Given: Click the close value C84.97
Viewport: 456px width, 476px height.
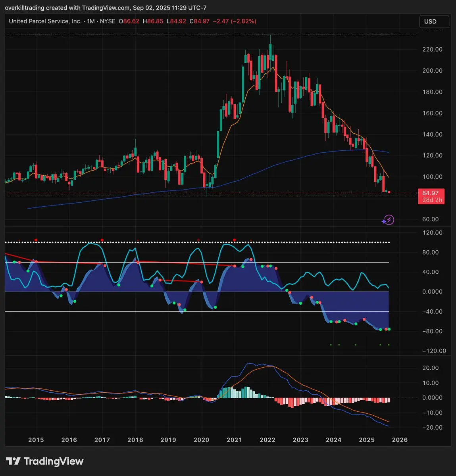Looking at the screenshot, I should (x=199, y=21).
